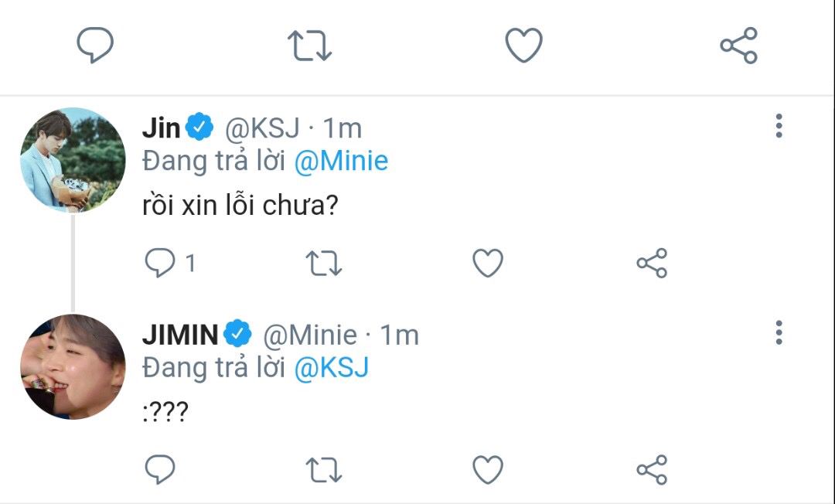Share JIMIN's tweet
The width and height of the screenshot is (835, 504).
(652, 469)
